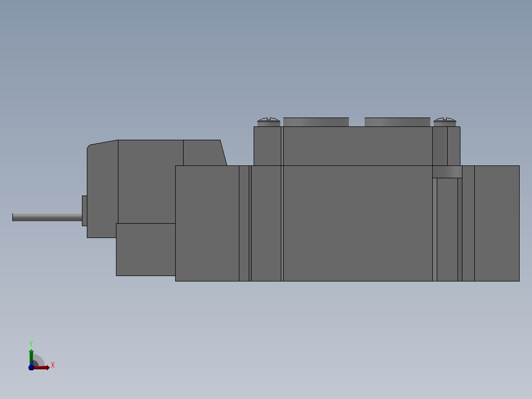
Task: Click the gray arc plane indicator of the triad
Action: (x=39, y=359)
